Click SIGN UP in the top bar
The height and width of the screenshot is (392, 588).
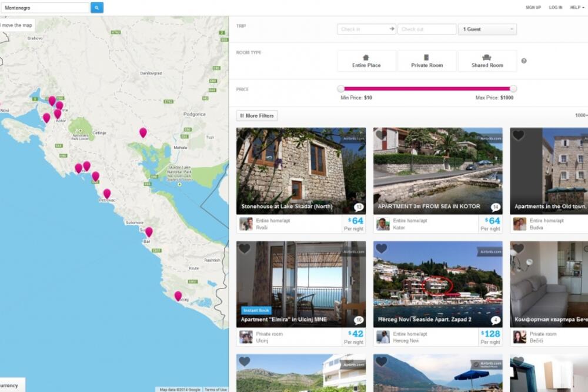(x=533, y=7)
